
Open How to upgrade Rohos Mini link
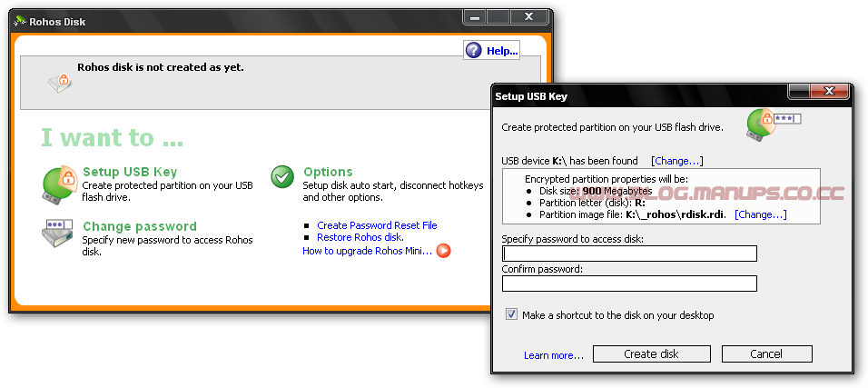coord(367,251)
